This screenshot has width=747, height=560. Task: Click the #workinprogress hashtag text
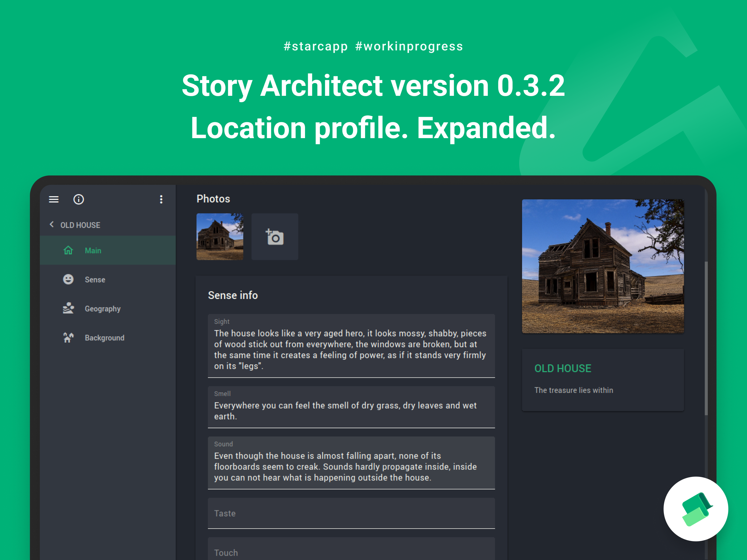point(409,46)
